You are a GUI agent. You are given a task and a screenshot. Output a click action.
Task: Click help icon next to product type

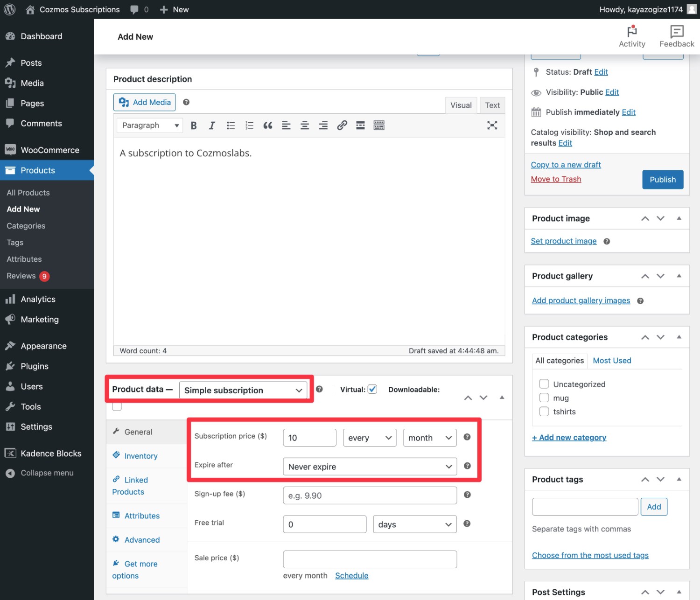tap(319, 389)
